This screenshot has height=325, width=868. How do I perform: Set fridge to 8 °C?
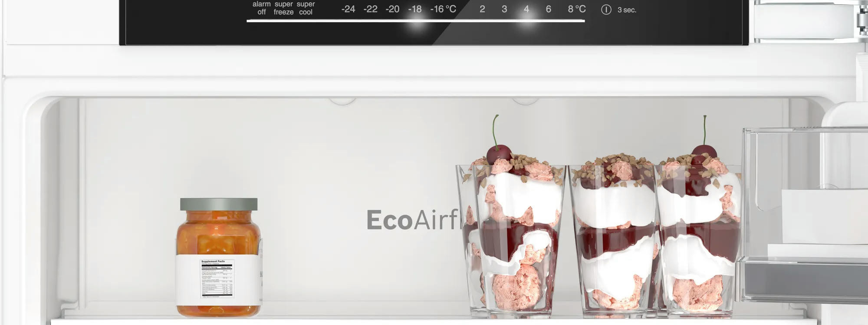point(576,9)
